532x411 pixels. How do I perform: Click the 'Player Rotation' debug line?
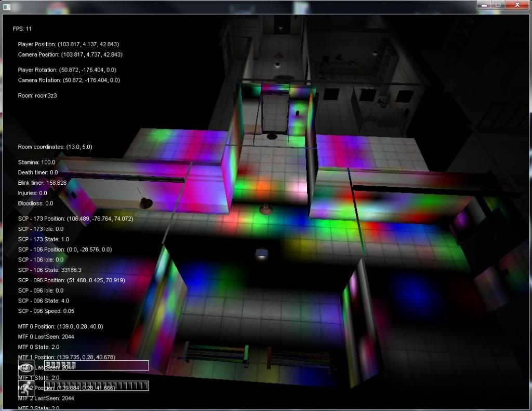coord(67,70)
